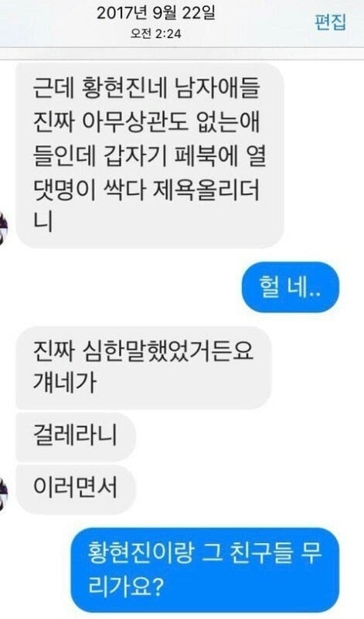
Task: Tap the bubble with 심한말했었거든요
Action: (x=143, y=368)
